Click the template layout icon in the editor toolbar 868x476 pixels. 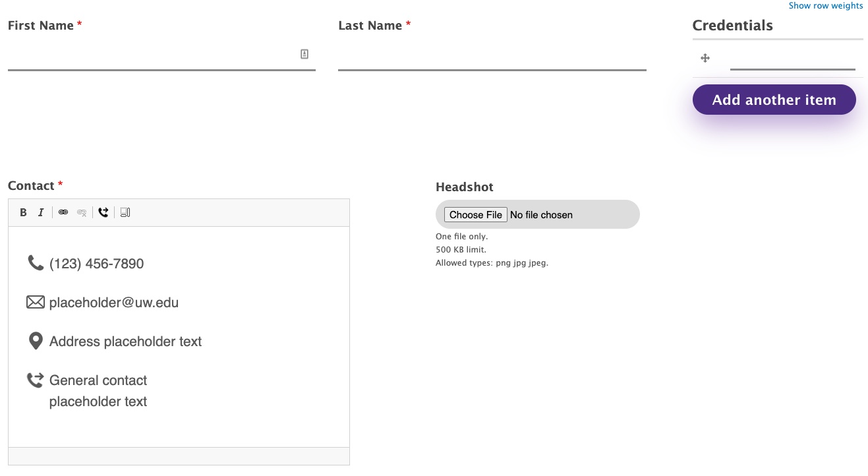click(x=125, y=212)
